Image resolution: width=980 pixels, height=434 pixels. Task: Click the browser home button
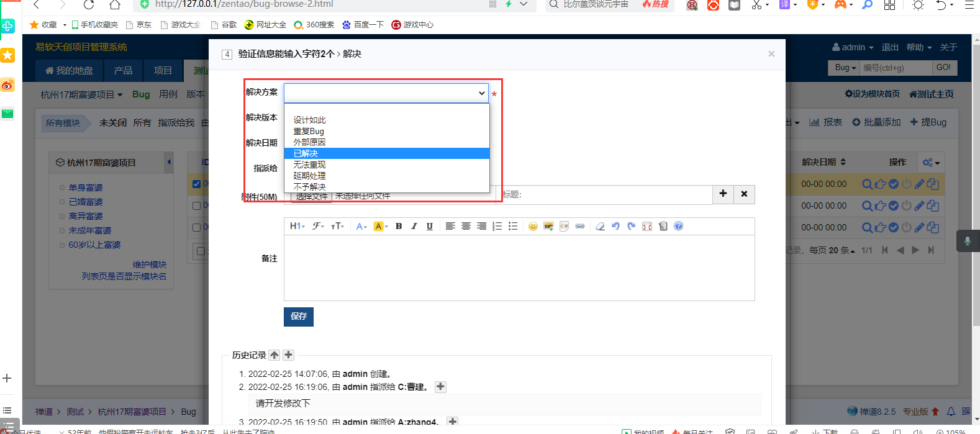tap(114, 4)
